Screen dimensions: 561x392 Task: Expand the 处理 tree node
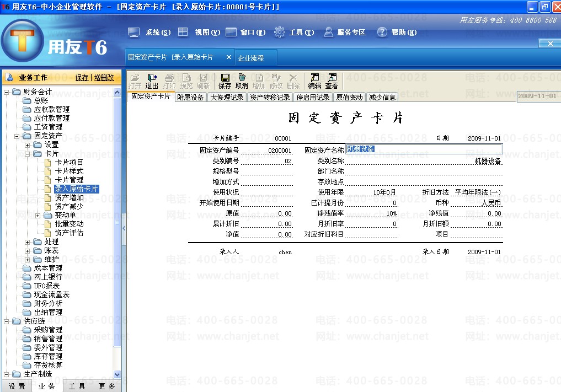pos(27,242)
